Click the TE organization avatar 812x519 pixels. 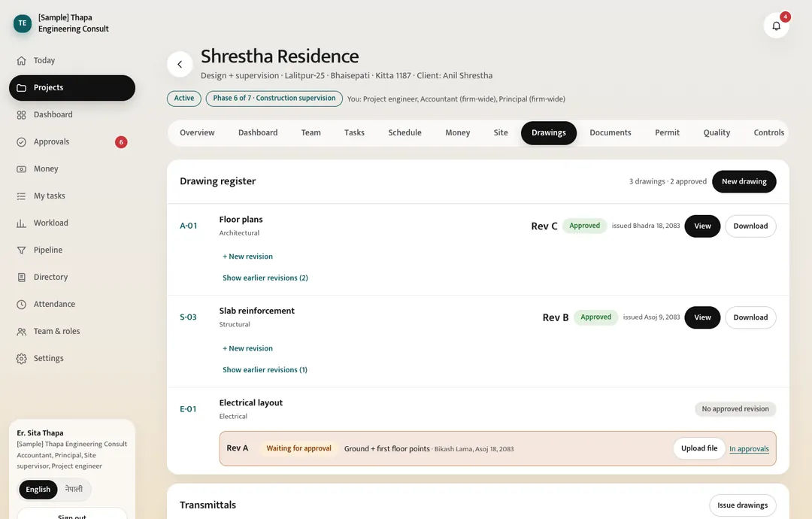pyautogui.click(x=23, y=23)
